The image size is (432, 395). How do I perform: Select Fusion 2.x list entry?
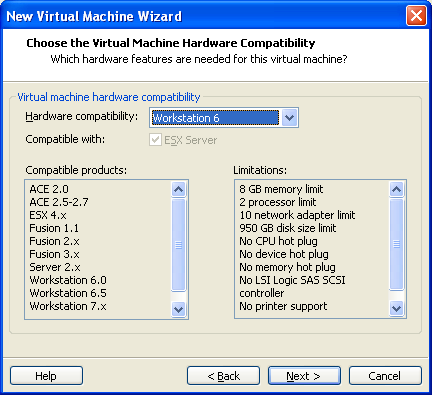pyautogui.click(x=54, y=241)
